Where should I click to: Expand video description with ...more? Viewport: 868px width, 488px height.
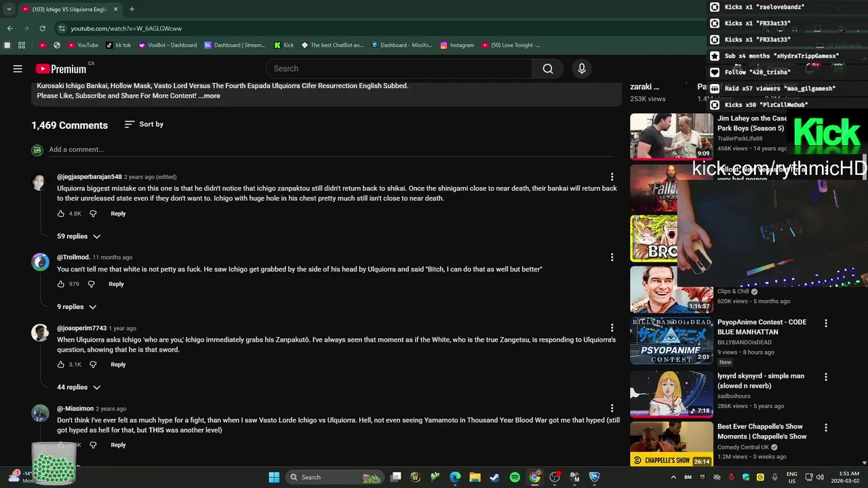tap(209, 96)
